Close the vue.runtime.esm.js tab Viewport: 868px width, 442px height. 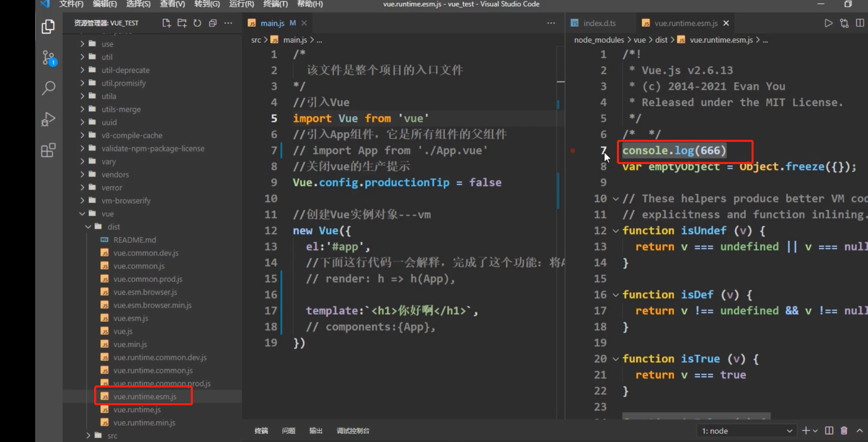[726, 23]
